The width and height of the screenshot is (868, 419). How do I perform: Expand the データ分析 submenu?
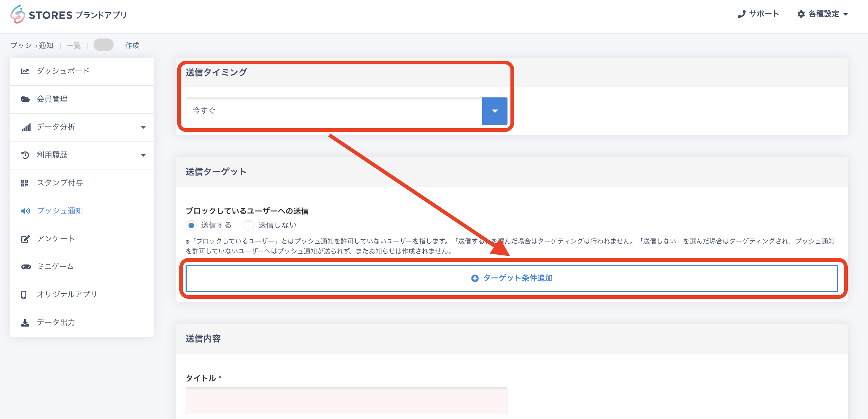143,127
